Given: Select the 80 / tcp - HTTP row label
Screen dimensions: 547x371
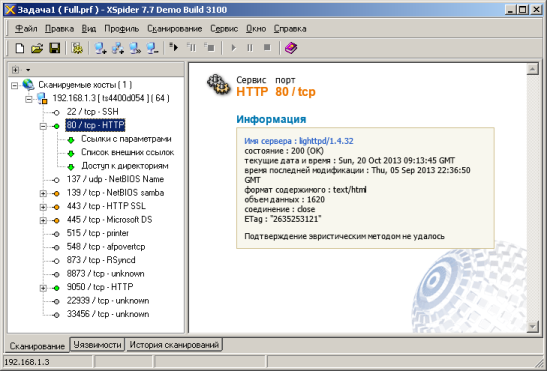Looking at the screenshot, I should click(x=95, y=125).
